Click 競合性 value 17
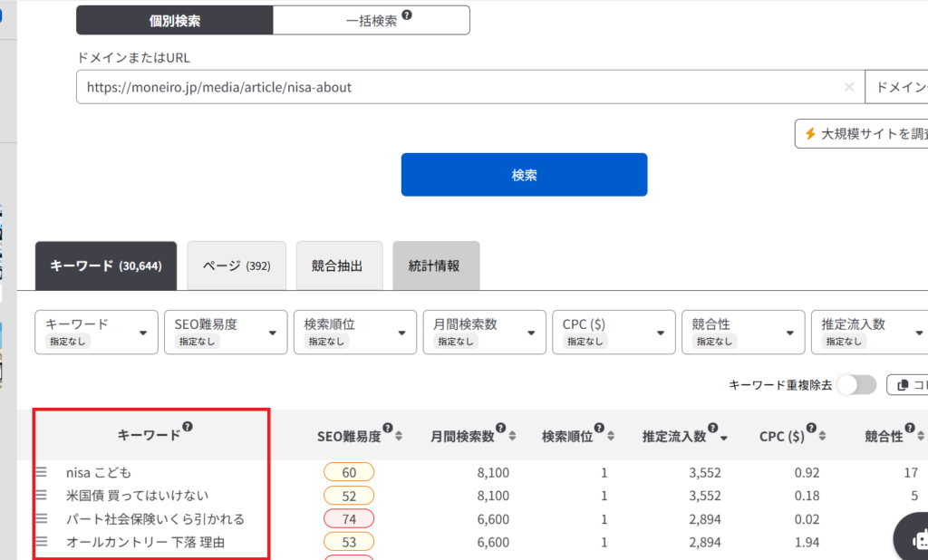 (x=911, y=472)
